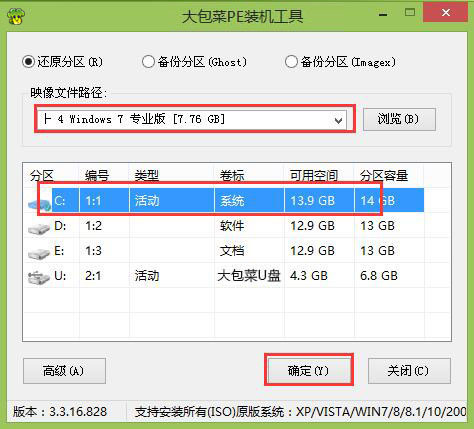Click the 大包菜U盘 volume label

pyautogui.click(x=249, y=276)
